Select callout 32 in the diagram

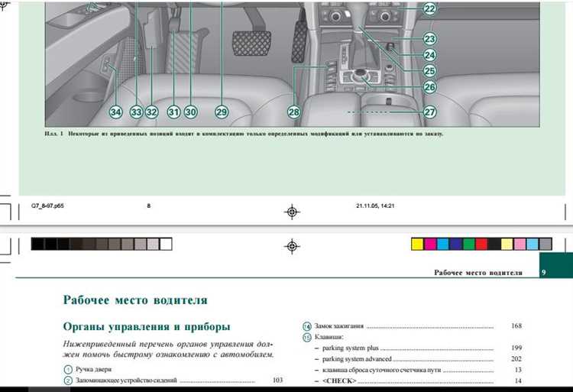151,112
